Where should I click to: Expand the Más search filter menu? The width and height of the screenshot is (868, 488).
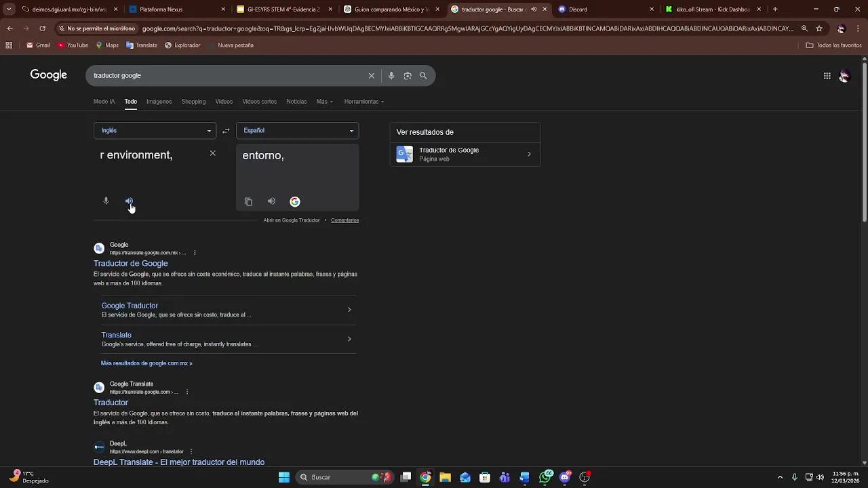click(x=324, y=102)
